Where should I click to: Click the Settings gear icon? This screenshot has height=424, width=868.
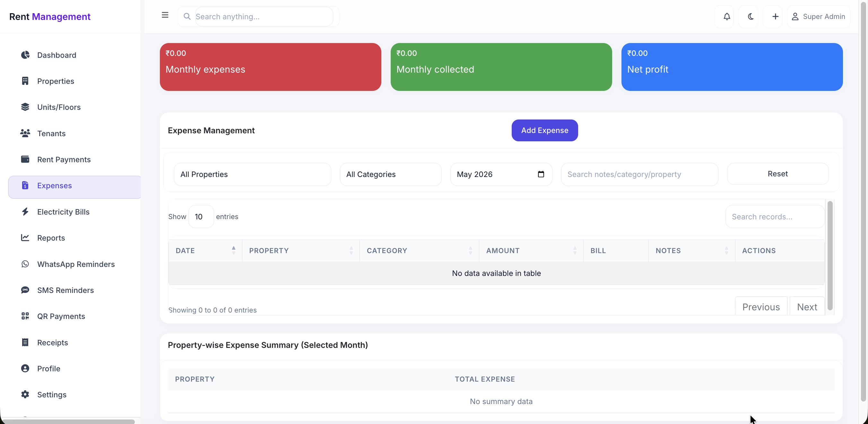tap(25, 394)
